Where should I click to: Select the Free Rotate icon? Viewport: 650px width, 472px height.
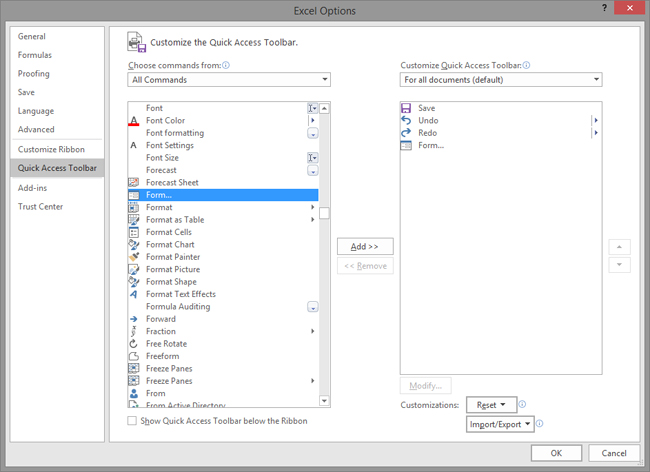pos(134,344)
